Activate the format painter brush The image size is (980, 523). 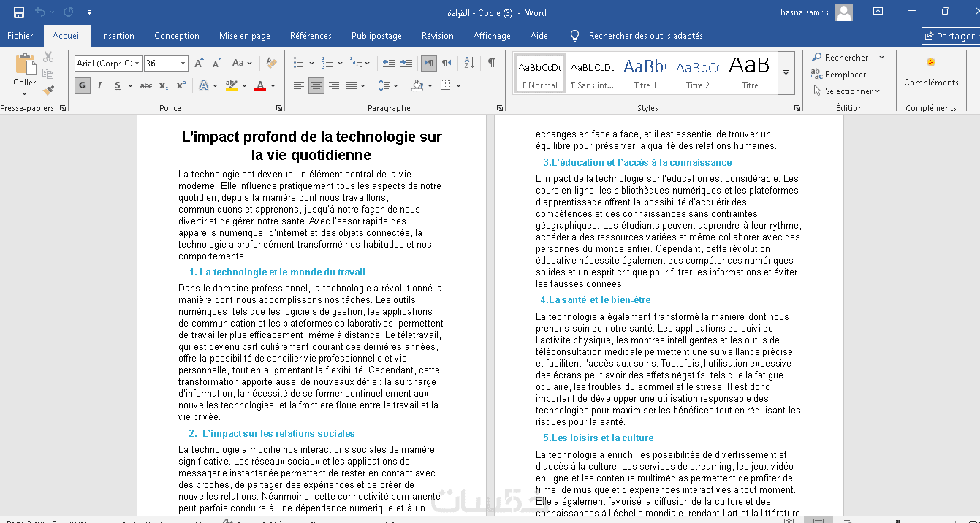tap(48, 91)
